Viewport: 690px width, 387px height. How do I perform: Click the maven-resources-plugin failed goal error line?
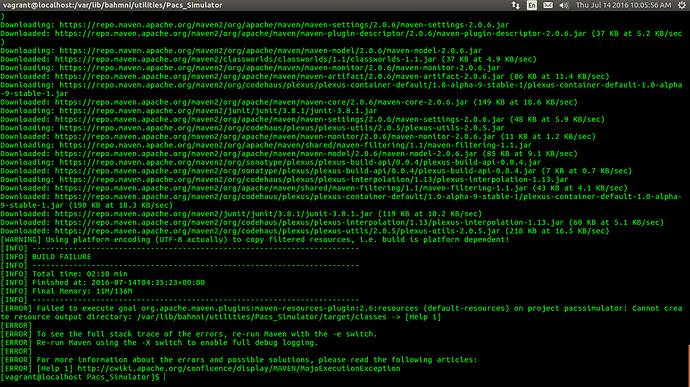click(341, 313)
